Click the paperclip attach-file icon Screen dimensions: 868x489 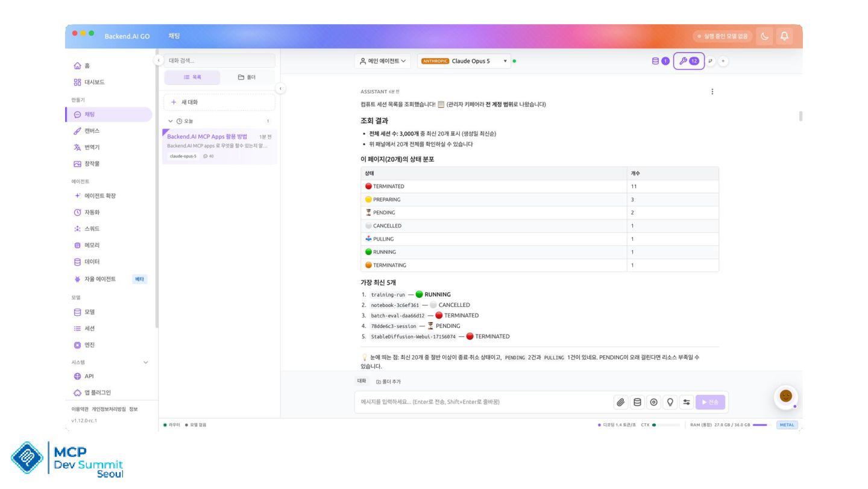tap(620, 402)
